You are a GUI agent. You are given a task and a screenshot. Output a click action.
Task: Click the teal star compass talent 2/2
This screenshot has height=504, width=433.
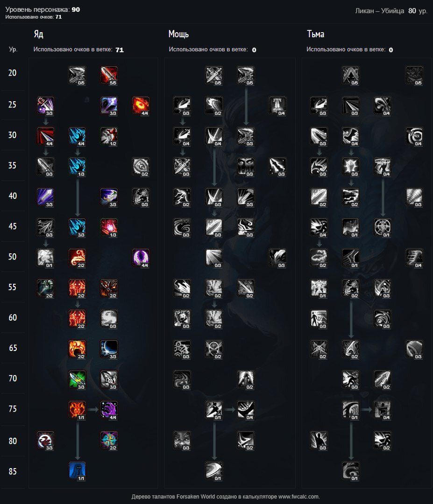point(109,441)
